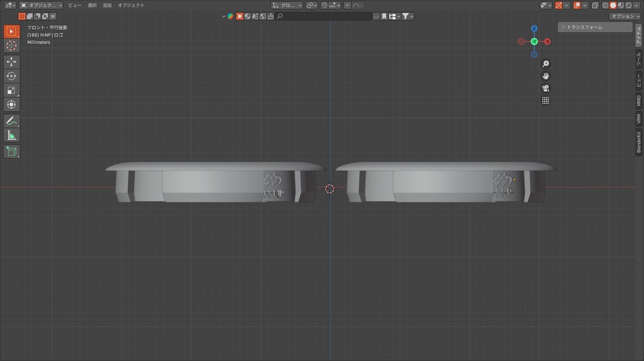Select the Select Box tool
Image resolution: width=644 pixels, height=361 pixels.
(11, 31)
